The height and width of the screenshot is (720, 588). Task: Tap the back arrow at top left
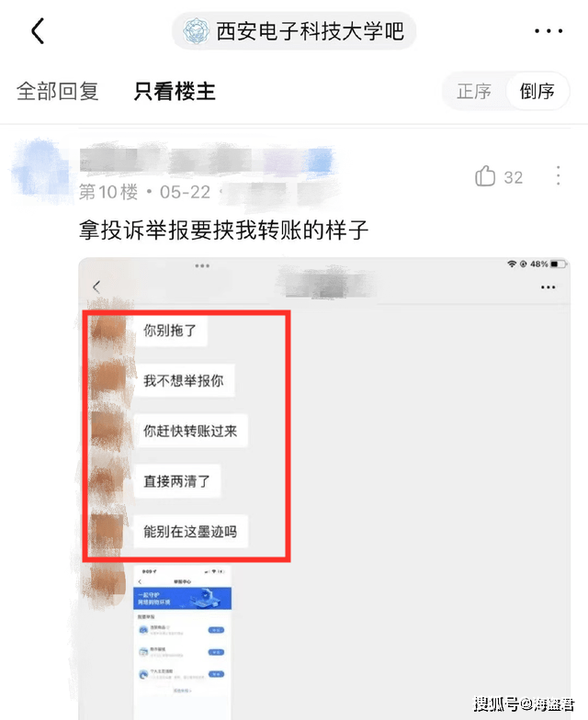pyautogui.click(x=38, y=31)
